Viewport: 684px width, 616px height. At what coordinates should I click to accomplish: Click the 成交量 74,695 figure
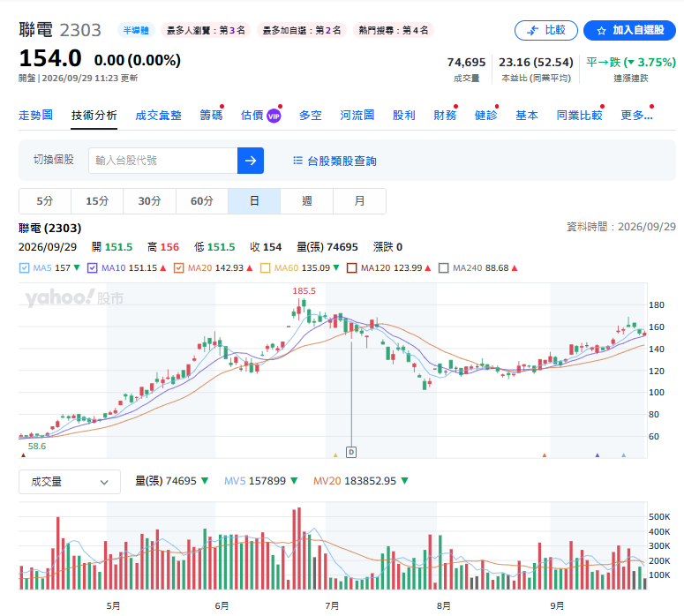tap(466, 63)
